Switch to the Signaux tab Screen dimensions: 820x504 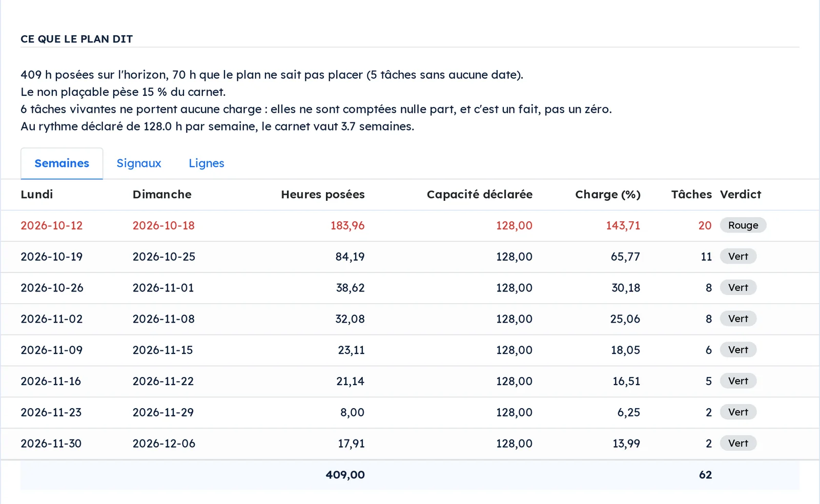(x=139, y=163)
